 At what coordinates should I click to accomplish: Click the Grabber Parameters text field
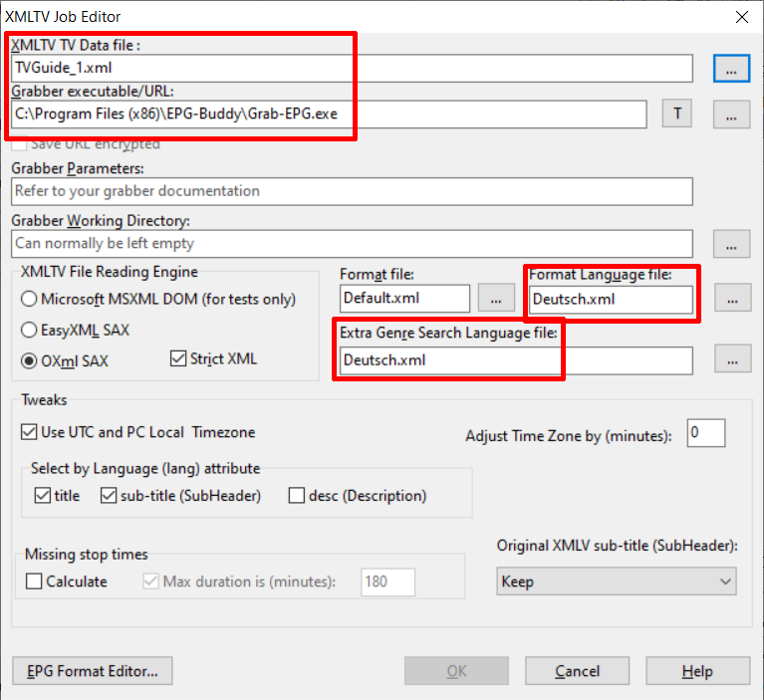tap(353, 191)
